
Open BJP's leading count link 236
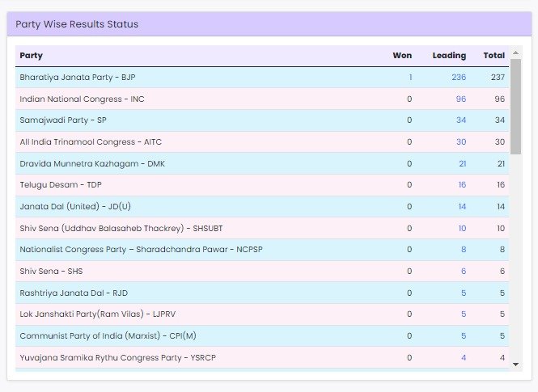coord(459,78)
